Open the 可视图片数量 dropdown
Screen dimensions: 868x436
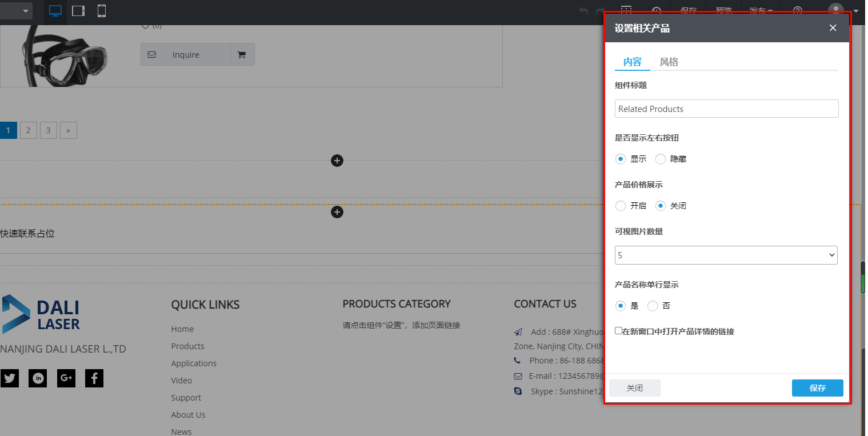[726, 255]
